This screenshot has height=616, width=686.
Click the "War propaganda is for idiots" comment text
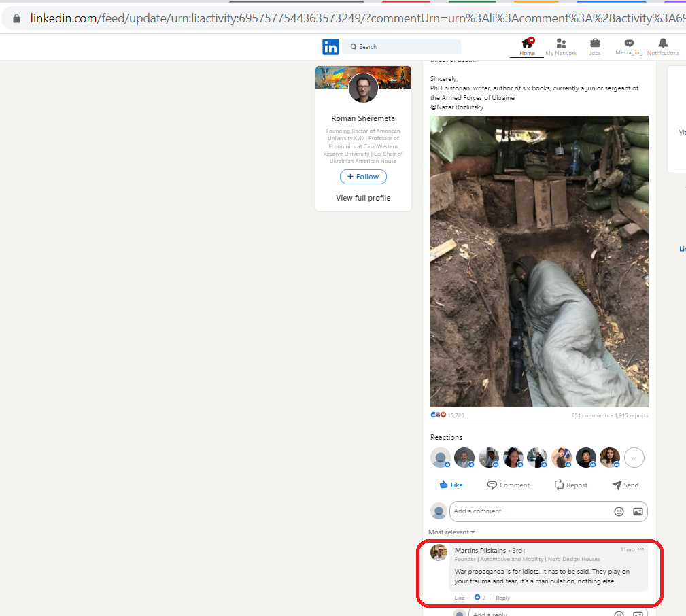point(542,577)
